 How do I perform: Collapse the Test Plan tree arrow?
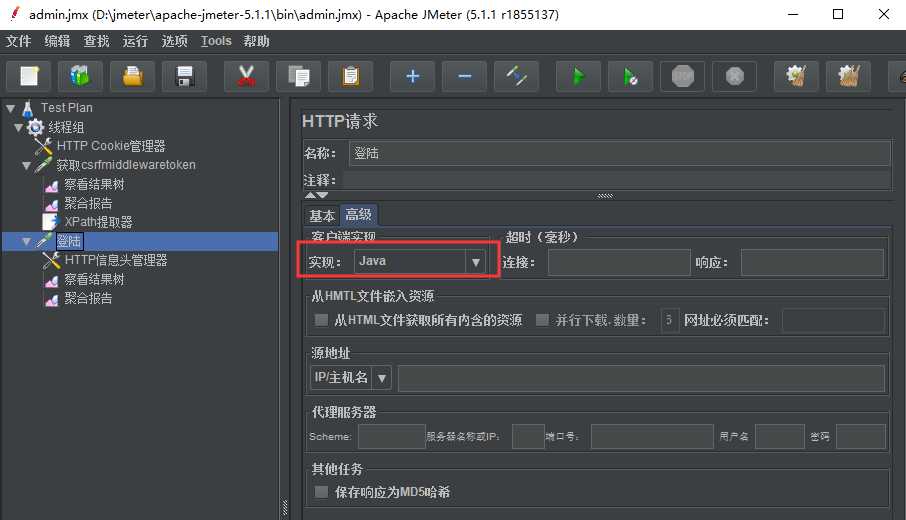(x=10, y=108)
